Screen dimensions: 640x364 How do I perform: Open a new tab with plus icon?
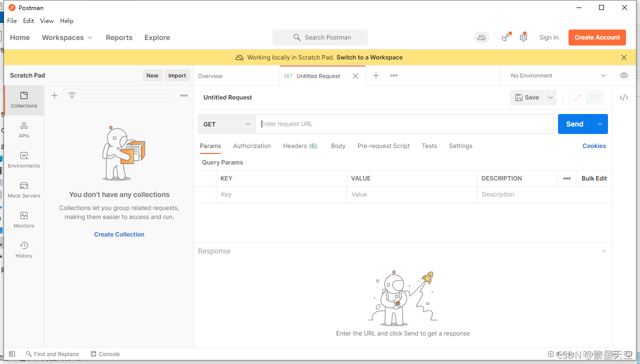pos(376,75)
